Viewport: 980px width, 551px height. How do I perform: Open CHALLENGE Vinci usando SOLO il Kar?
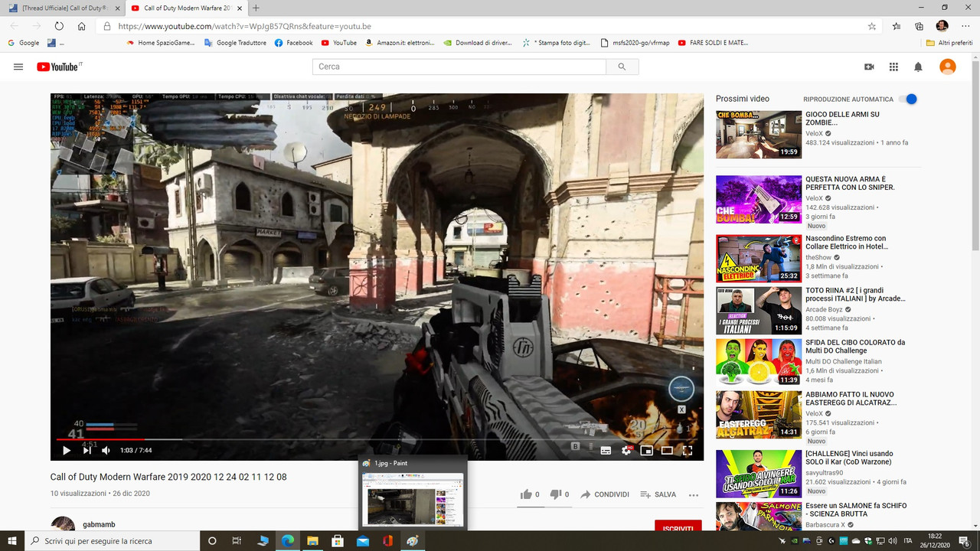849,458
